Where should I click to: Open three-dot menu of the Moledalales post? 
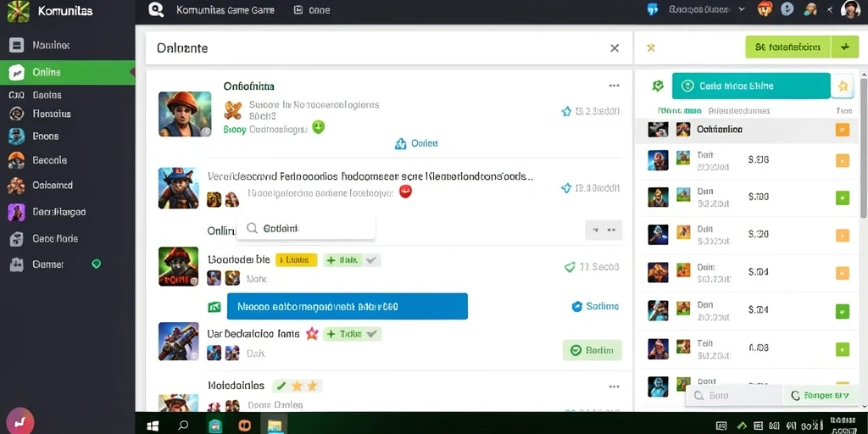pyautogui.click(x=614, y=387)
